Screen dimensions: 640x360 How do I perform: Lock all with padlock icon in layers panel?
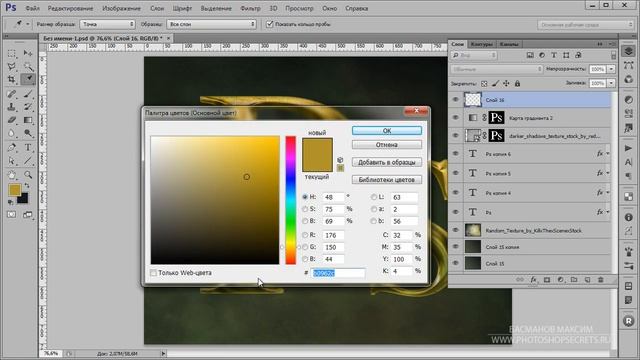point(517,84)
